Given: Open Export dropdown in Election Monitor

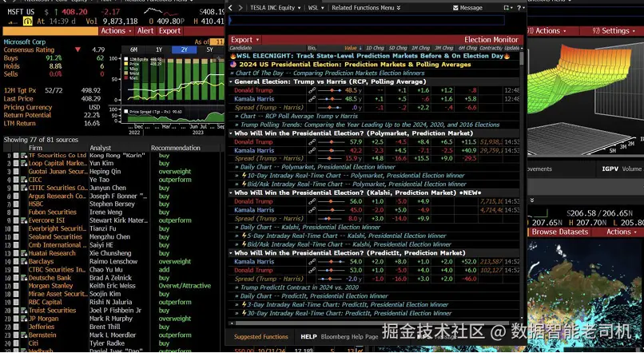Looking at the screenshot, I should [245, 40].
